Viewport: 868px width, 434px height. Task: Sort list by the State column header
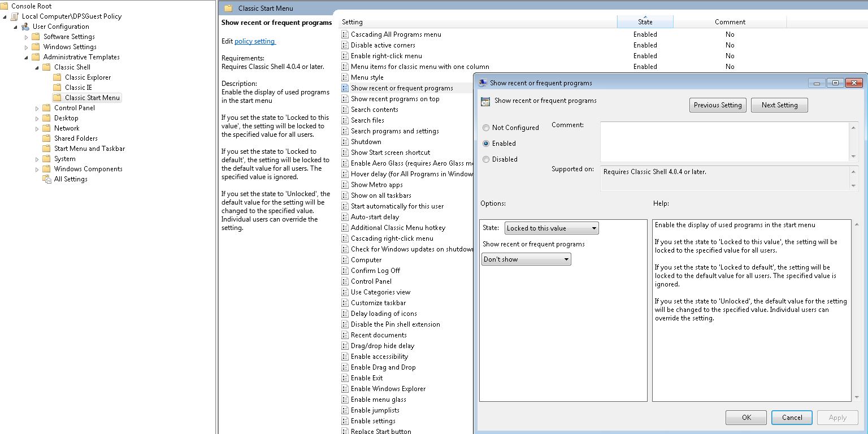[645, 22]
